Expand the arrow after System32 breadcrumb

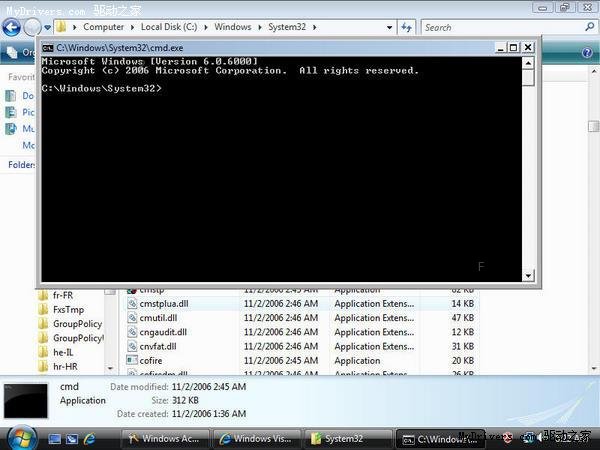click(315, 27)
